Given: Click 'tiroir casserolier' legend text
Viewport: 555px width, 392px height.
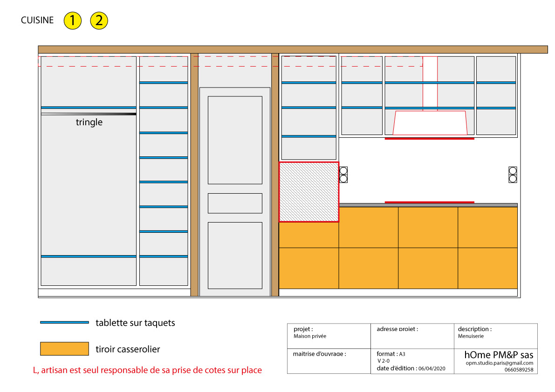Looking at the screenshot, I should 128,349.
